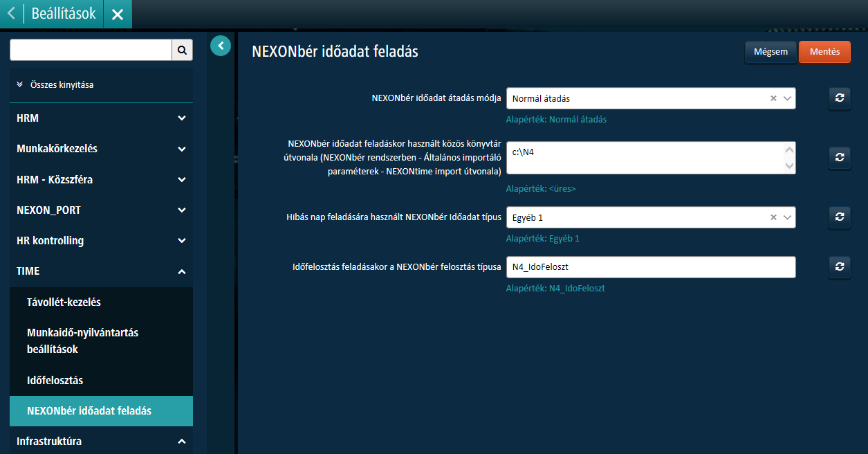The height and width of the screenshot is (454, 868).
Task: Open Munkaidő-nyilvántartás beállítások
Action: coord(101,341)
